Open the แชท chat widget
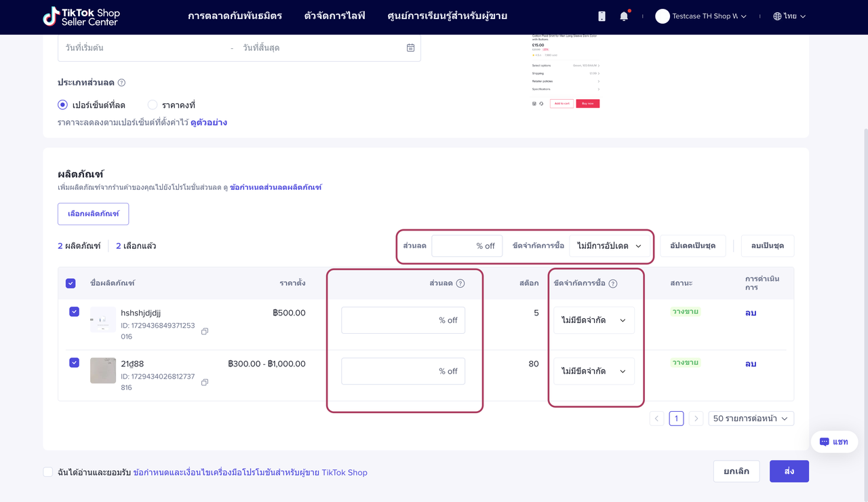868x502 pixels. (833, 442)
